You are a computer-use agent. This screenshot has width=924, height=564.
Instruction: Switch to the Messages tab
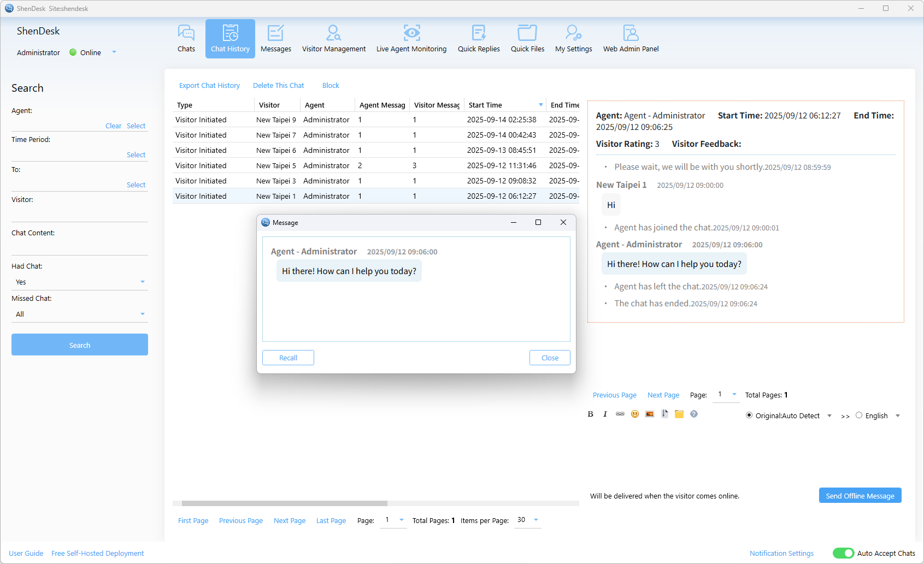275,39
